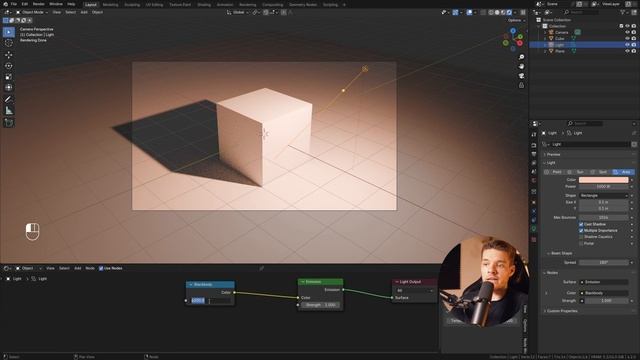This screenshot has width=640, height=360.
Task: Expand the Custom Properties panel
Action: coord(562,311)
